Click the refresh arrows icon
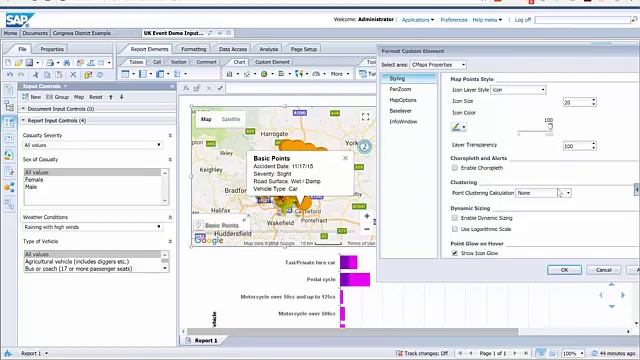The height and width of the screenshot is (360, 640). click(100, 75)
